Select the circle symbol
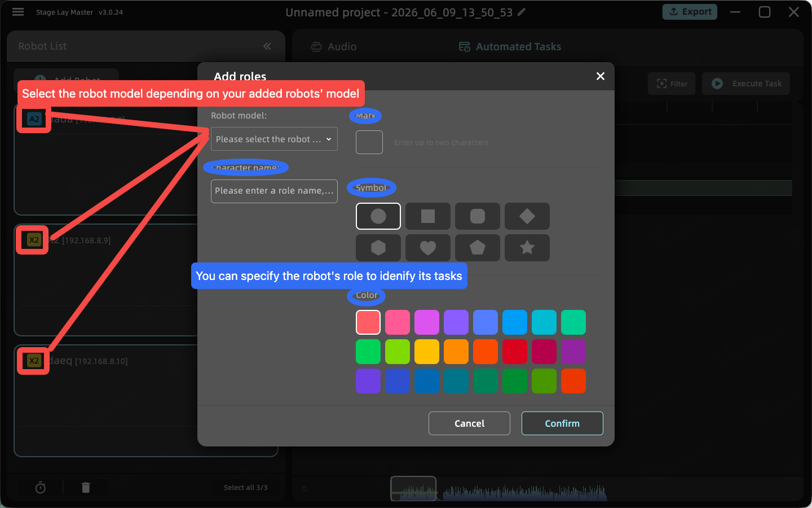This screenshot has width=812, height=508. coord(378,216)
